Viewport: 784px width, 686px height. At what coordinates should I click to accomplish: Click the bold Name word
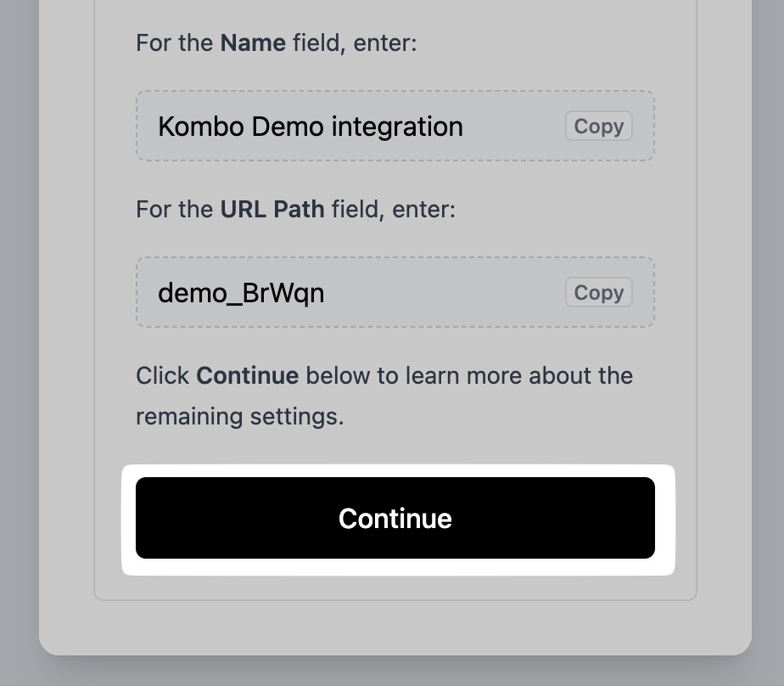tap(253, 42)
